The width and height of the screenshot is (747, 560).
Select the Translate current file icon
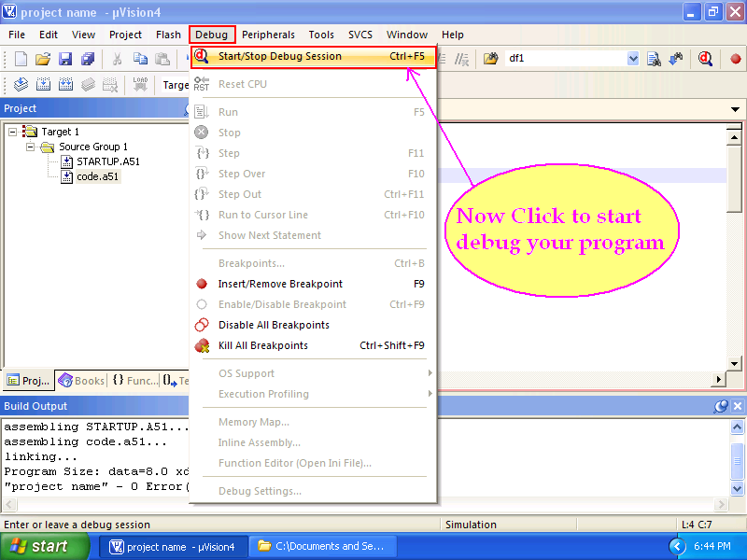click(21, 84)
